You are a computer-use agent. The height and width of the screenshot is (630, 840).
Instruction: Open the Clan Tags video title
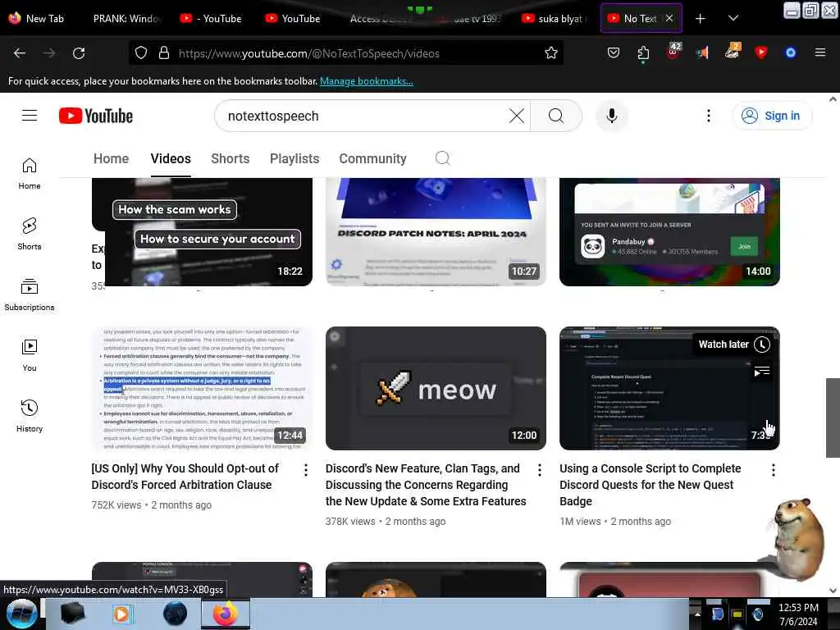tap(426, 485)
